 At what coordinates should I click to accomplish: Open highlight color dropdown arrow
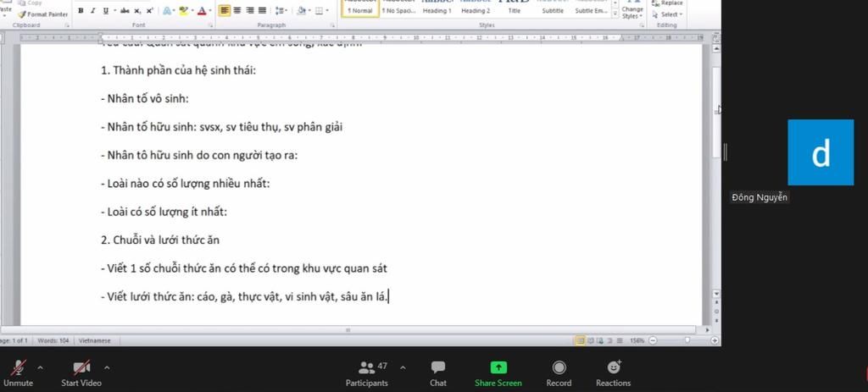tap(192, 10)
